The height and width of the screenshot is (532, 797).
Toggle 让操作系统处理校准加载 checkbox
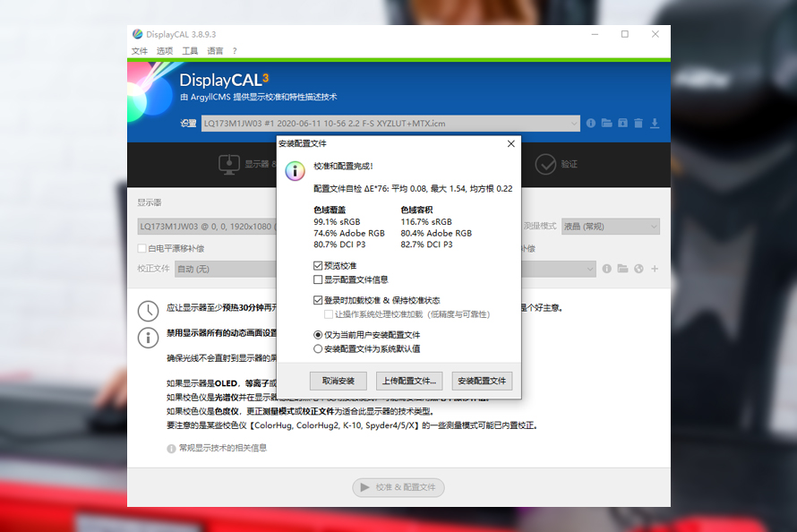tap(329, 314)
